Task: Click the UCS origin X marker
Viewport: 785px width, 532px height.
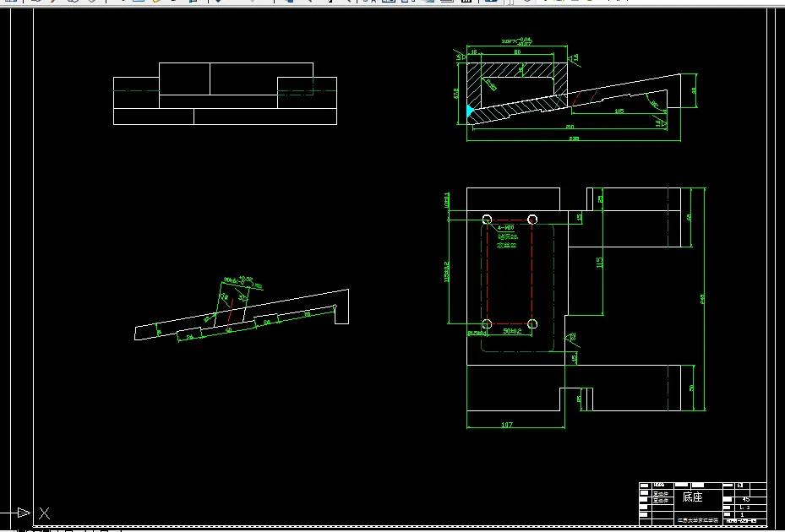Action: click(x=45, y=513)
